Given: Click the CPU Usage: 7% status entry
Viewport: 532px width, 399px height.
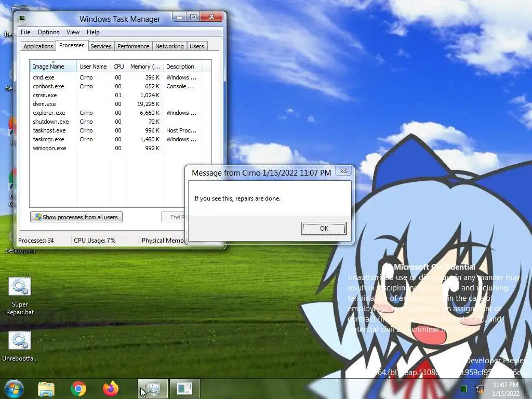Looking at the screenshot, I should [95, 240].
